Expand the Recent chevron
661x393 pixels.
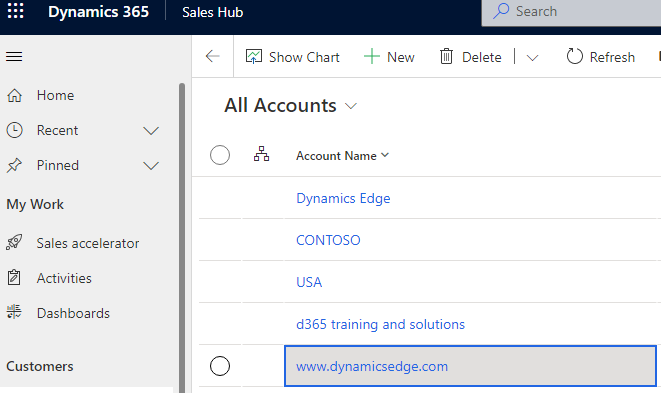[x=151, y=131]
